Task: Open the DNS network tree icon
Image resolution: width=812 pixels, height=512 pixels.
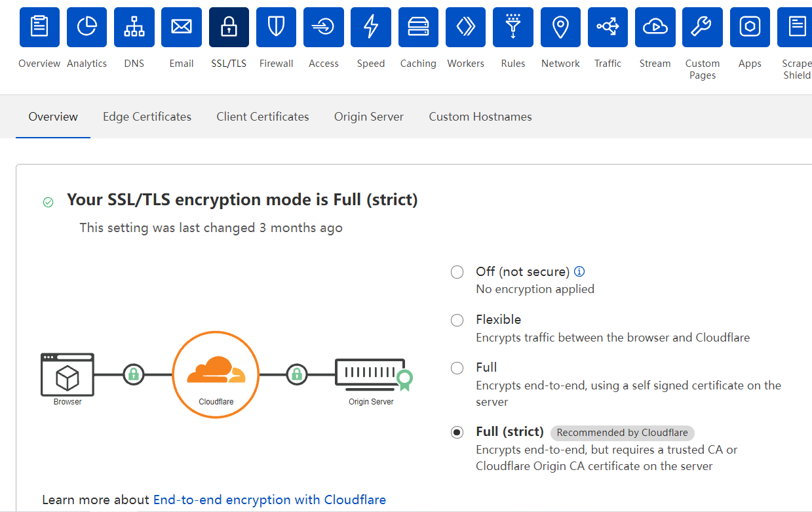Action: [134, 27]
